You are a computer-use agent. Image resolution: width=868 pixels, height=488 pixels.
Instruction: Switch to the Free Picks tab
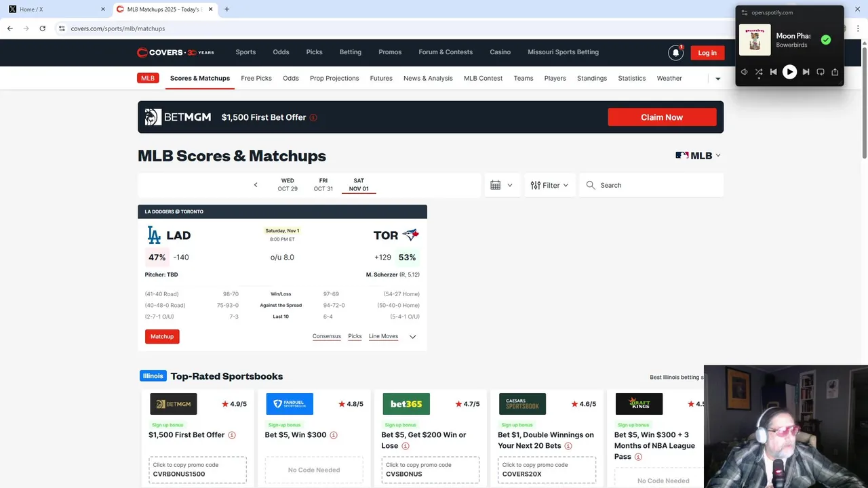pyautogui.click(x=256, y=78)
